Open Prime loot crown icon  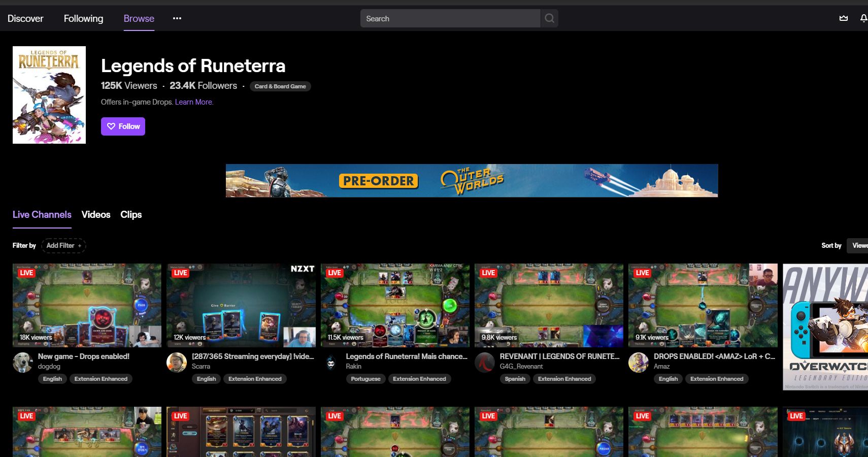coord(844,18)
